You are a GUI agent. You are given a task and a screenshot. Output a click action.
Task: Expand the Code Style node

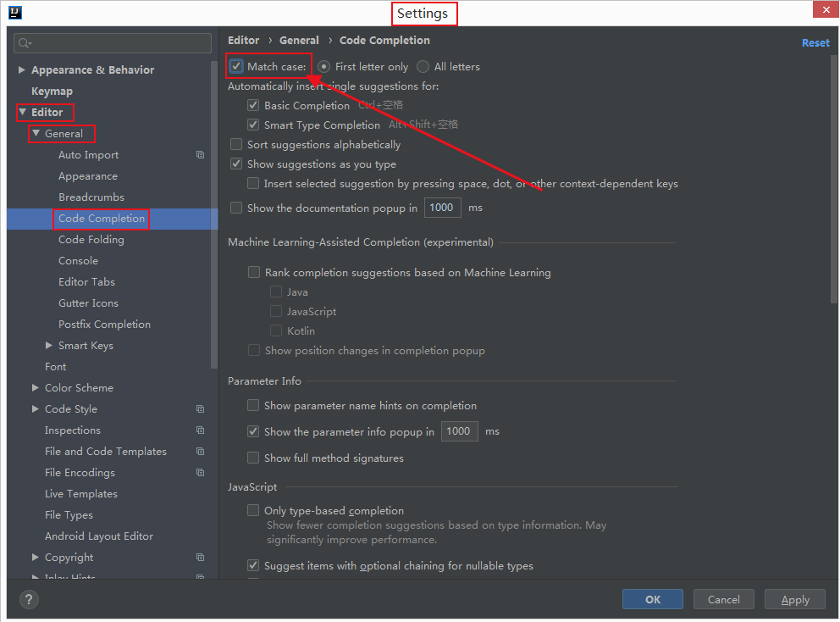[36, 408]
